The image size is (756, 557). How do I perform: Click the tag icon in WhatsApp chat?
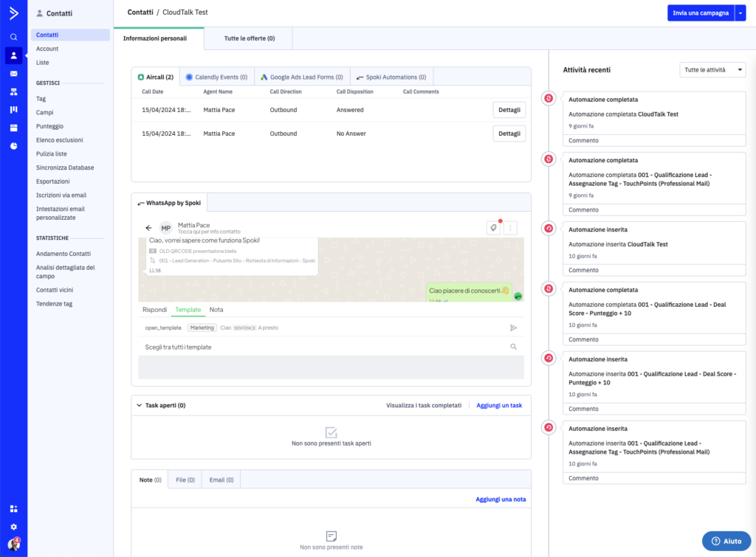pyautogui.click(x=493, y=228)
